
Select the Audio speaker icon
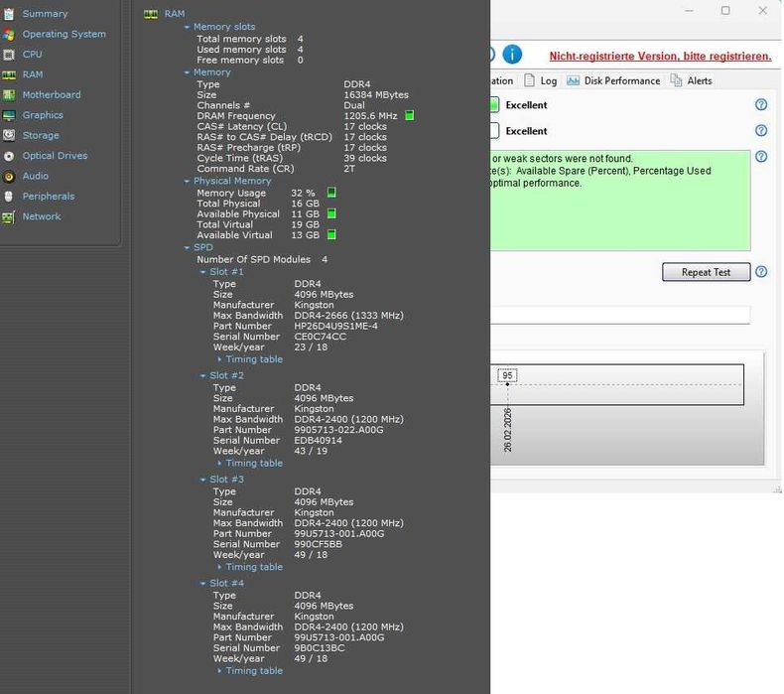point(9,176)
